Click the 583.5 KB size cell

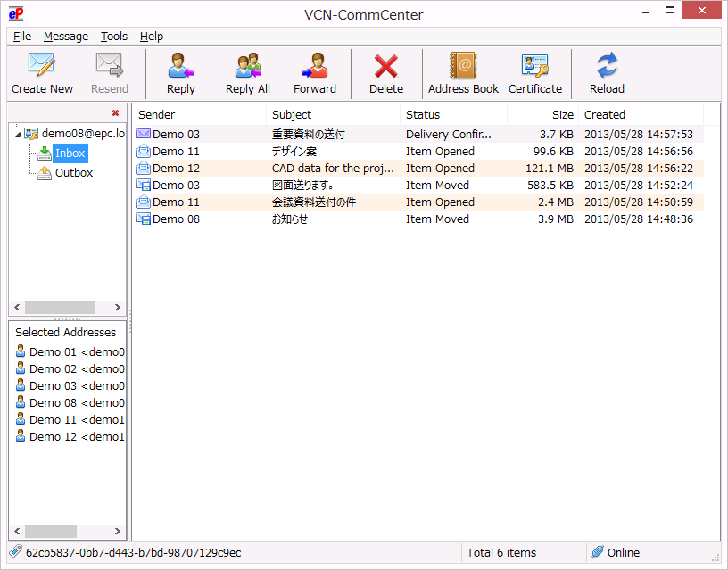[550, 186]
